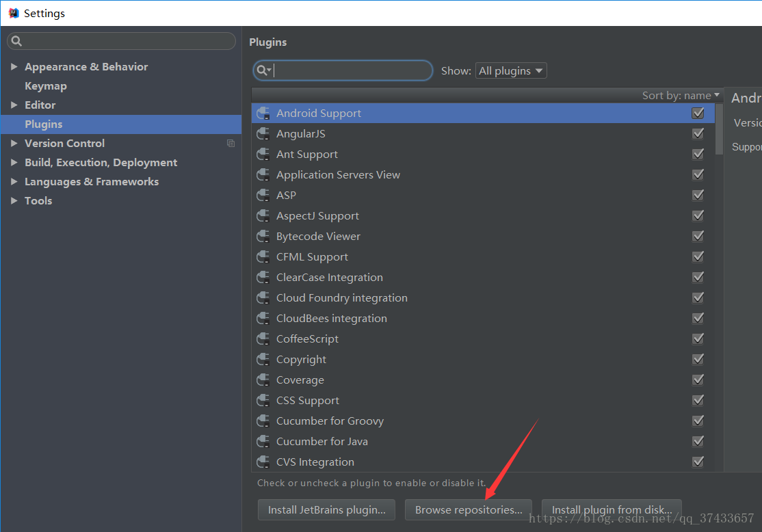Click the AngularJS plugin icon
Image resolution: width=762 pixels, height=532 pixels.
click(x=263, y=133)
